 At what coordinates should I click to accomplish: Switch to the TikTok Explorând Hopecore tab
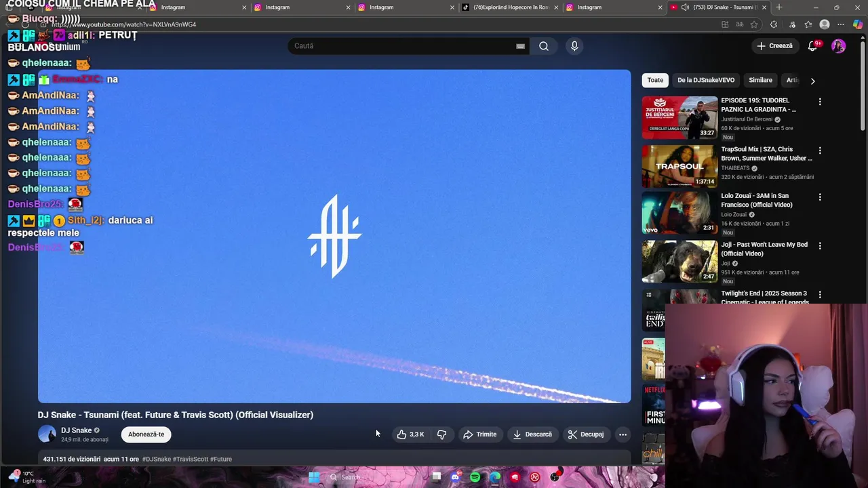pyautogui.click(x=510, y=7)
